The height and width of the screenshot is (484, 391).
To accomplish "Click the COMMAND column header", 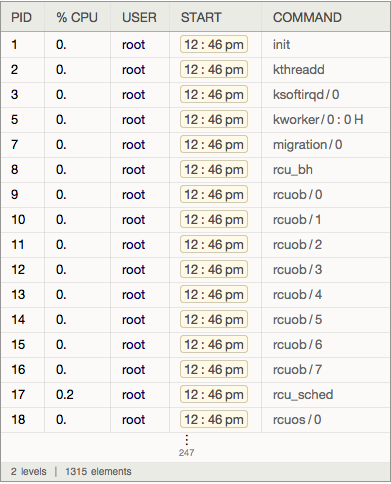I will [307, 17].
